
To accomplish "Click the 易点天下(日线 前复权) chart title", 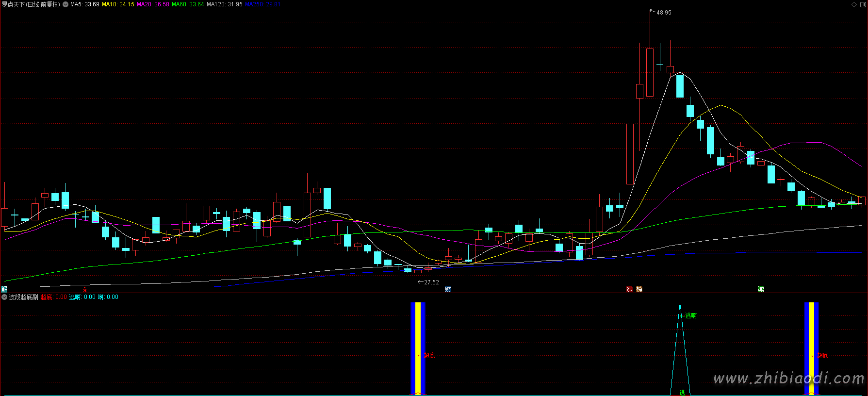I will pyautogui.click(x=31, y=4).
